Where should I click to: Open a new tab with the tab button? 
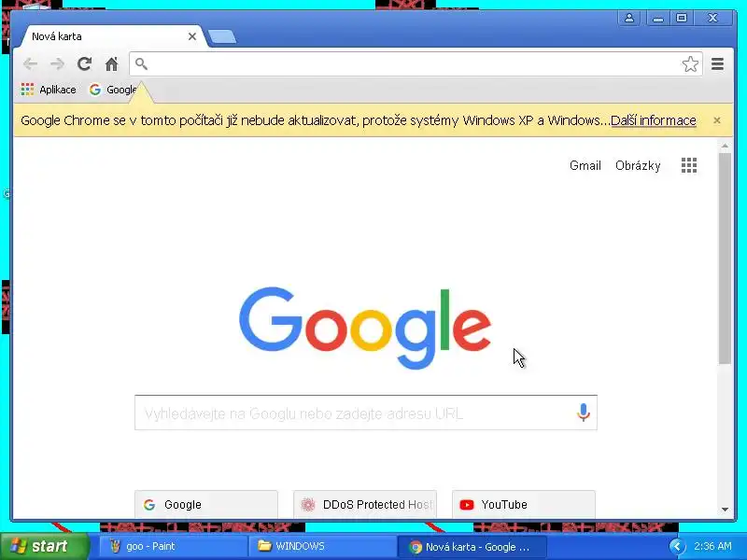pos(222,36)
